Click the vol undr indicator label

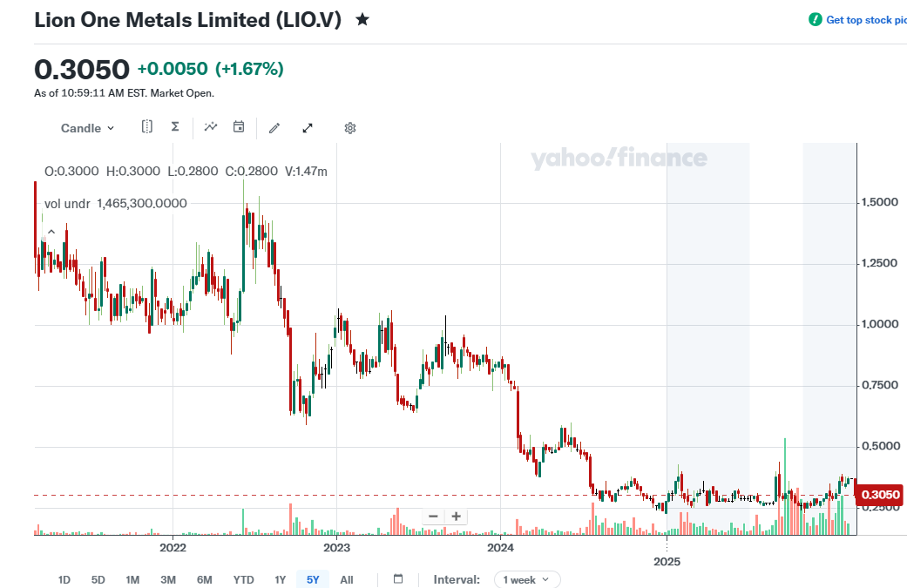(x=67, y=203)
